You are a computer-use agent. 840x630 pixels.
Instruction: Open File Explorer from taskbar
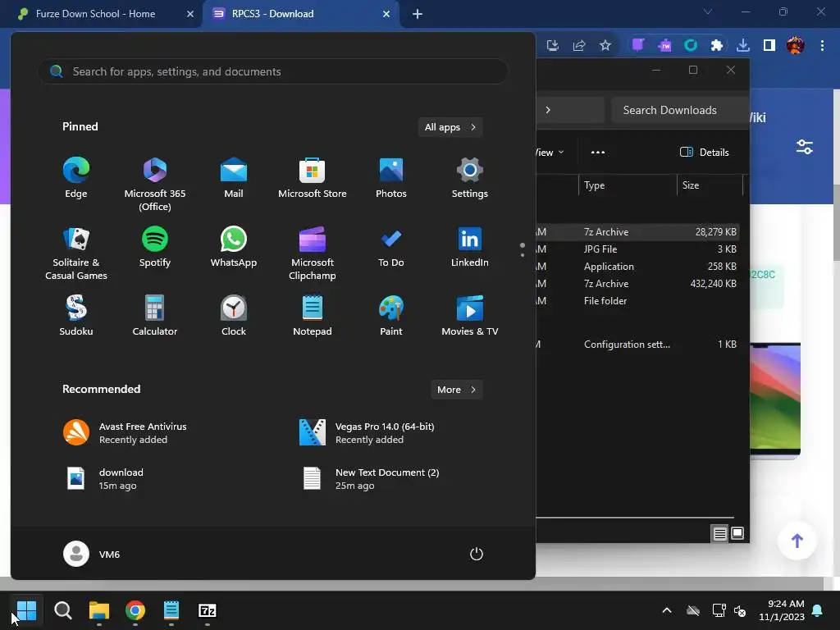(99, 610)
